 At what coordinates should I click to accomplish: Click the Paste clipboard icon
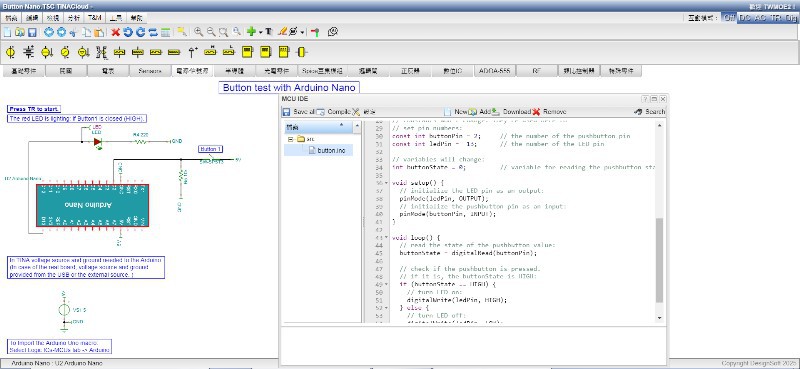click(99, 32)
